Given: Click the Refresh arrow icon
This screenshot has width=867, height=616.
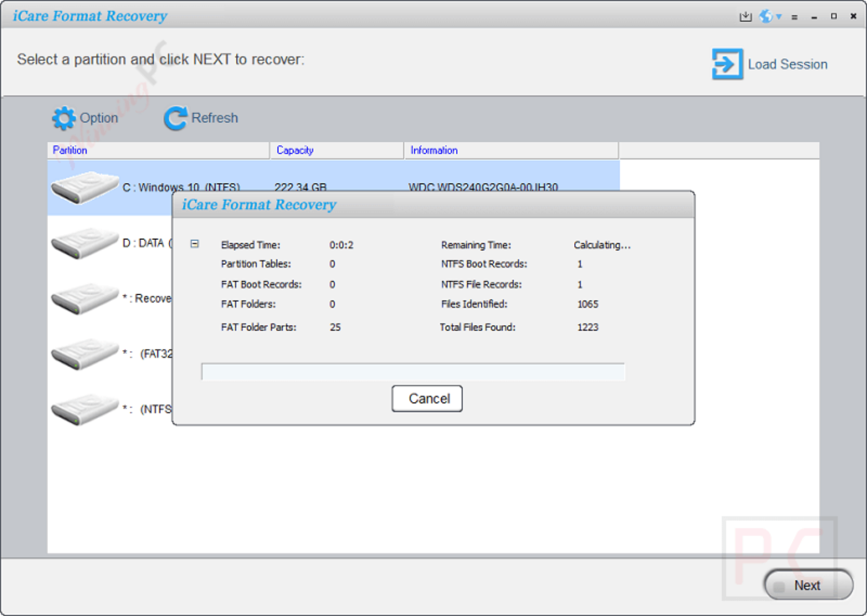Looking at the screenshot, I should pos(176,118).
